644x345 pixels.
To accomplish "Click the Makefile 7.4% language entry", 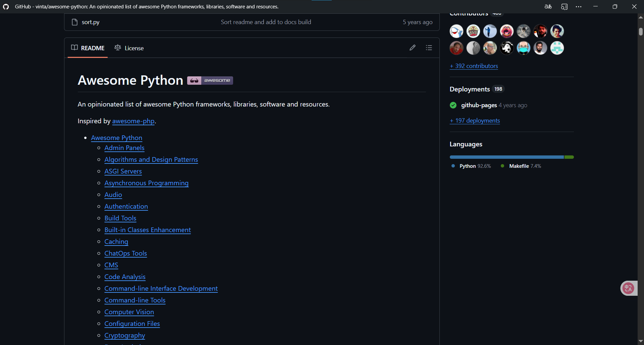I will [x=521, y=166].
